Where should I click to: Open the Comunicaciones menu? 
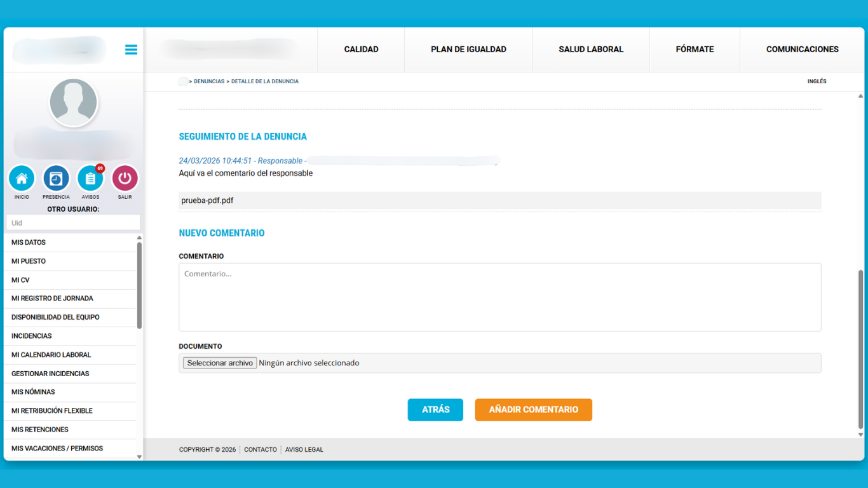[x=802, y=50]
